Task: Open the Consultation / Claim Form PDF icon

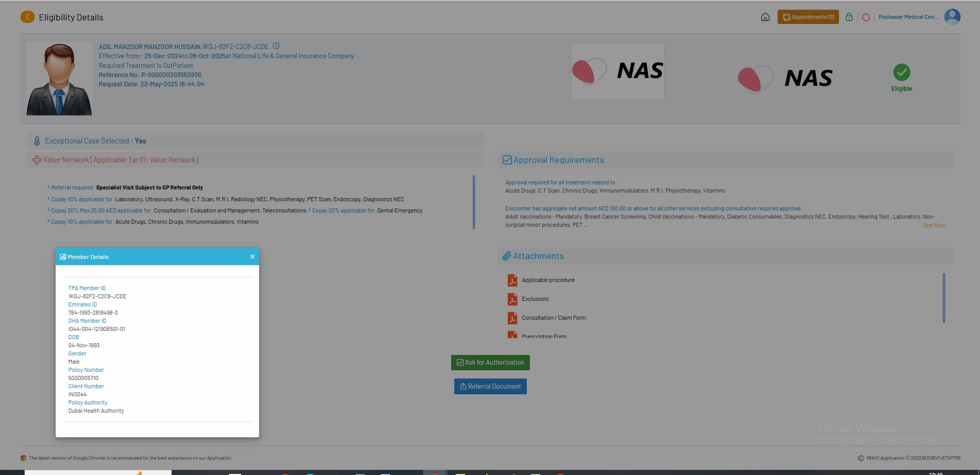Action: coord(512,318)
